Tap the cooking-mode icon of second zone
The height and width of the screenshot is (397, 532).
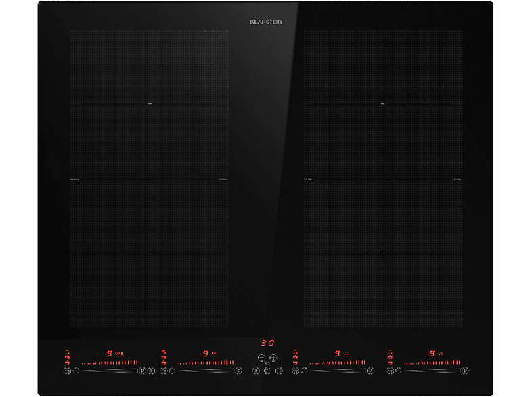tap(163, 371)
